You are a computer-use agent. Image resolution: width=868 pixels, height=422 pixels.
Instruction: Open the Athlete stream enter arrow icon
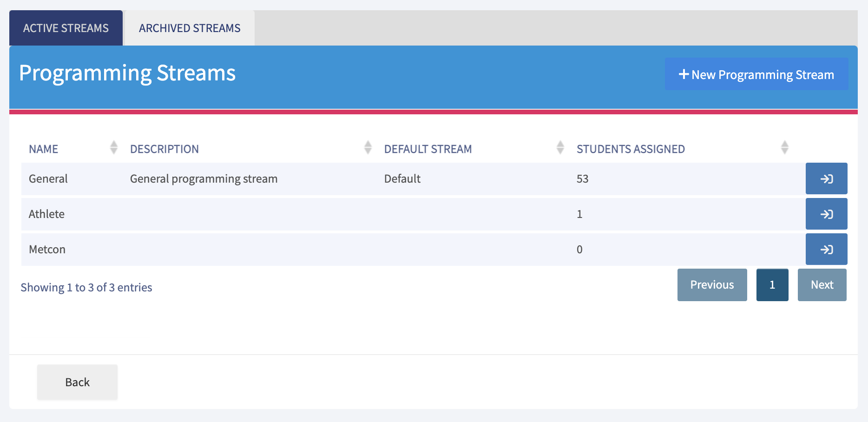(826, 214)
